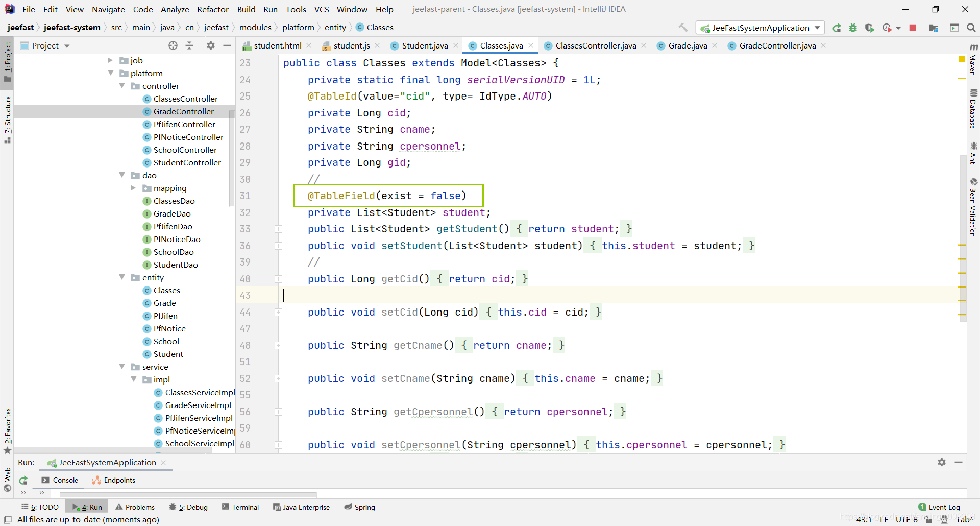This screenshot has width=980, height=526.
Task: Open Event Log from status bar
Action: [939, 507]
